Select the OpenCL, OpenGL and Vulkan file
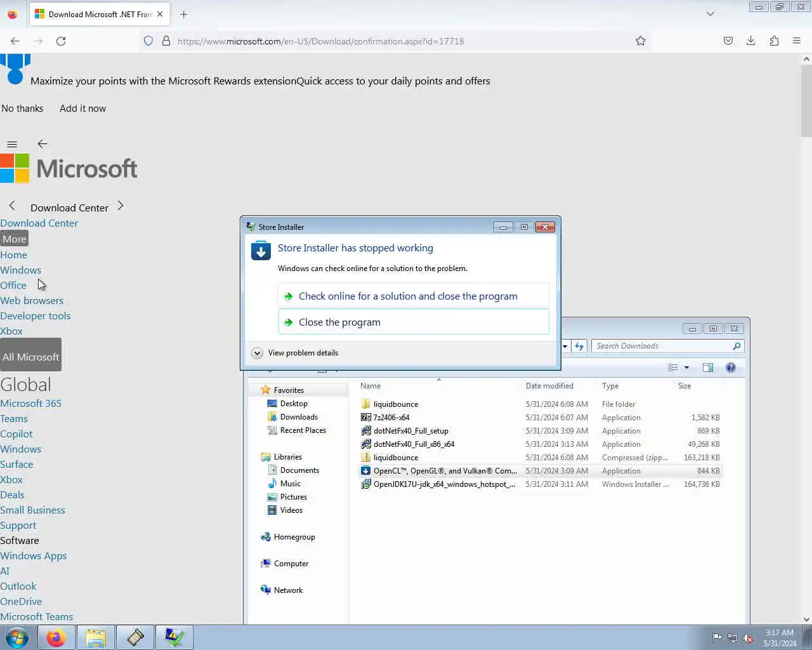The image size is (812, 650). click(540, 471)
